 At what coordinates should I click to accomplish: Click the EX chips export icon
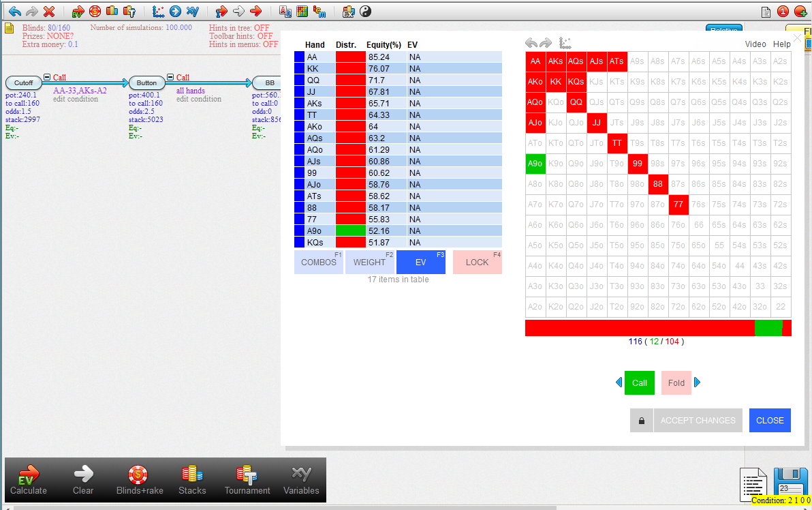point(349,11)
